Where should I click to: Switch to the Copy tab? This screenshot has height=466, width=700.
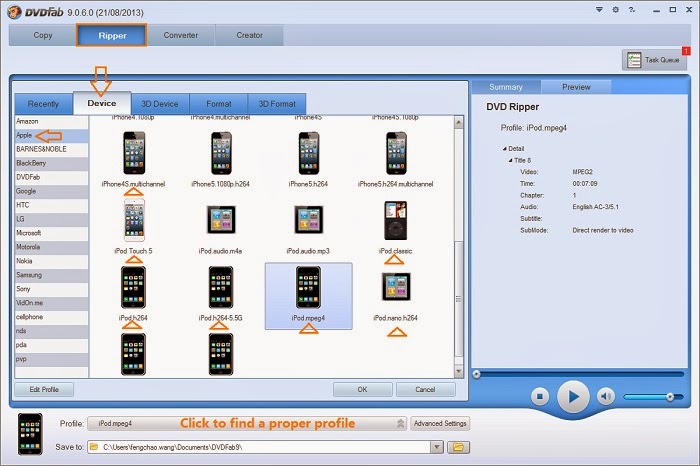pos(43,35)
